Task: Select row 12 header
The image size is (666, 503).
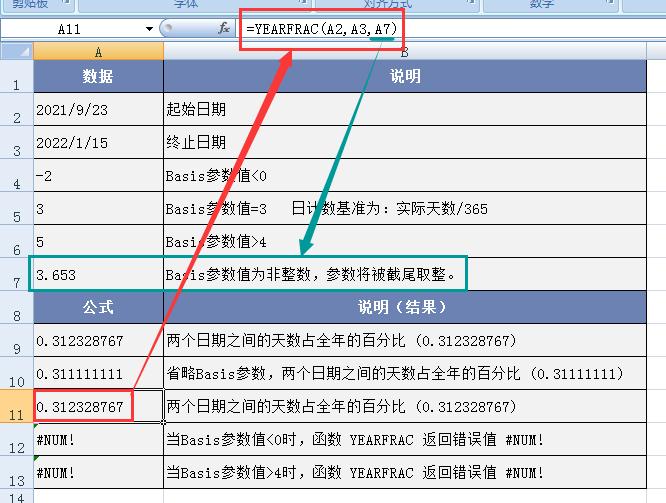Action: (17, 439)
